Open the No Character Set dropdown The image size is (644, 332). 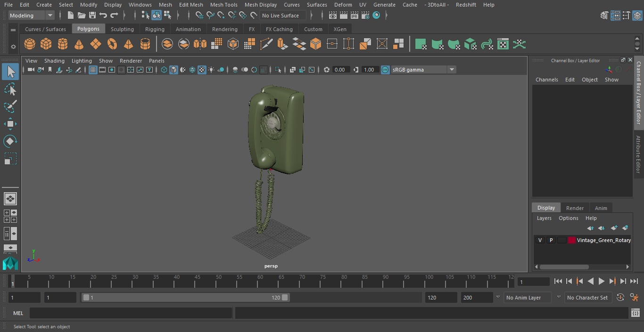tap(588, 298)
